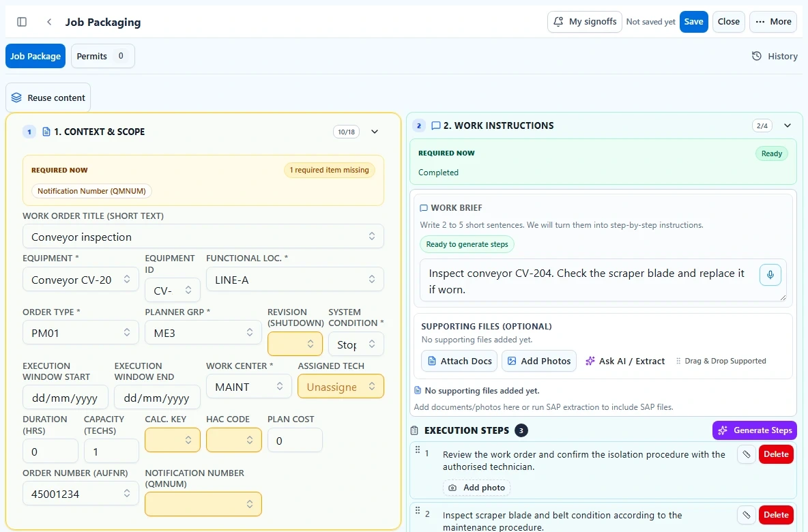Open the Work Center MAINT dropdown

(249, 386)
